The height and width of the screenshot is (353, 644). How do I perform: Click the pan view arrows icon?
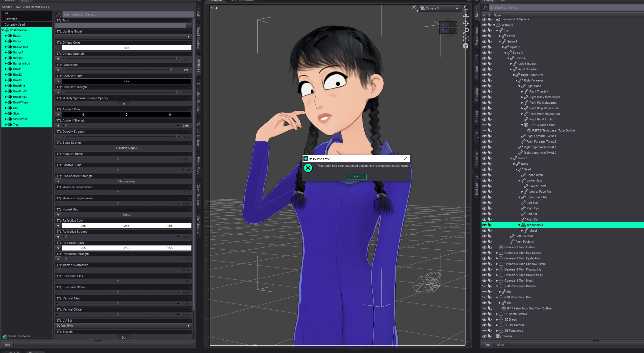pos(466,24)
